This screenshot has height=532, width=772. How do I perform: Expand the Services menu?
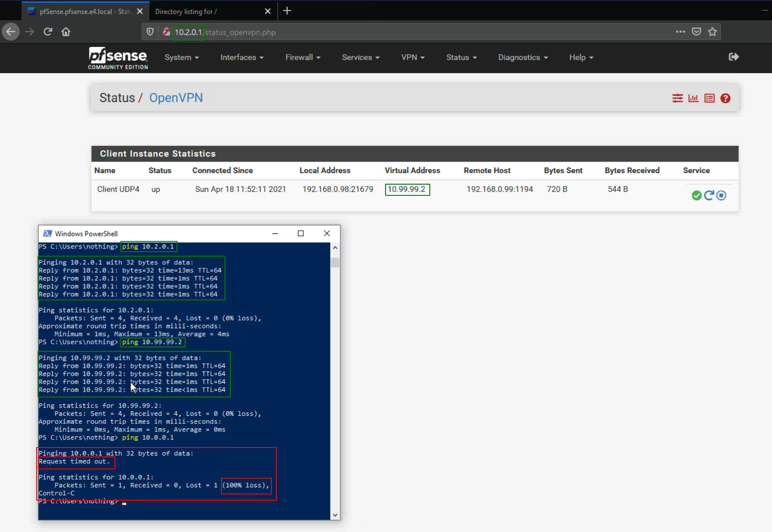coord(361,57)
